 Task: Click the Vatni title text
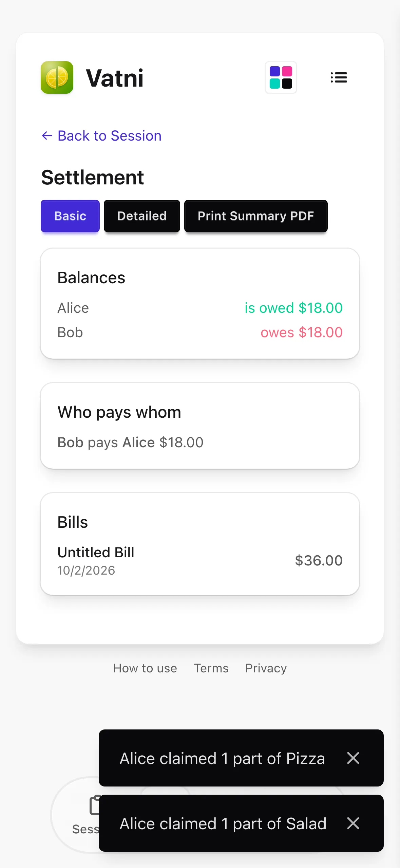[115, 78]
